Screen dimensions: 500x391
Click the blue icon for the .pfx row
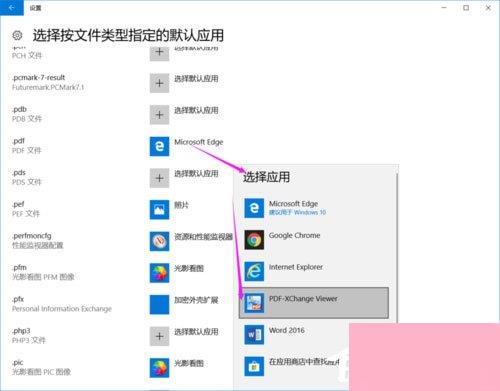[x=159, y=305]
